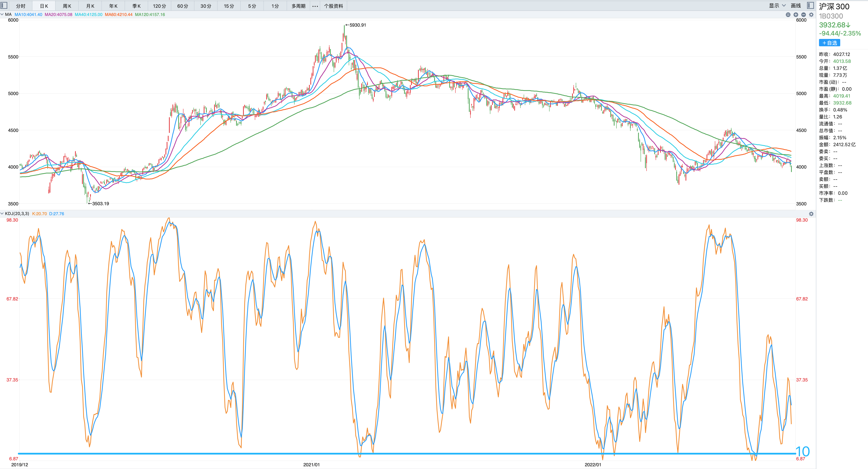This screenshot has width=868, height=469.
Task: Toggle the left sidebar panel icon
Action: point(4,5)
